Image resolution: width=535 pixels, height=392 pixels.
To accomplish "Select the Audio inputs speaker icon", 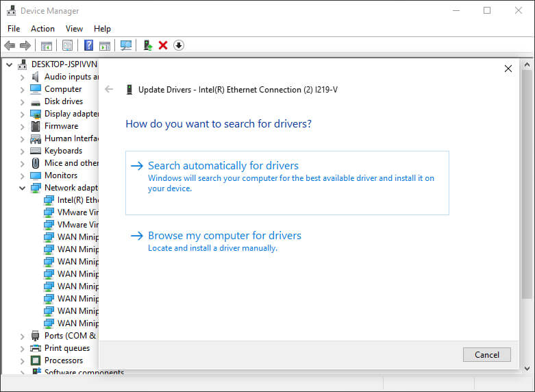I will point(35,77).
